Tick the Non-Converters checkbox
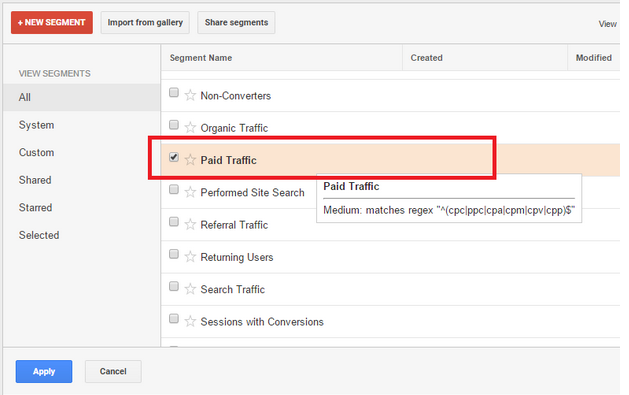The width and height of the screenshot is (629, 395). 174,93
